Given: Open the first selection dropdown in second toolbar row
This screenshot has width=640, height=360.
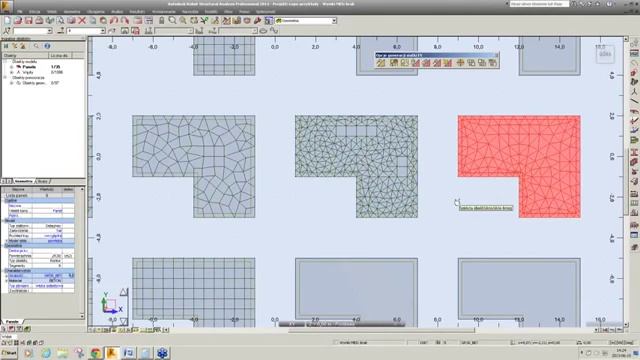Looking at the screenshot, I should [x=33, y=31].
